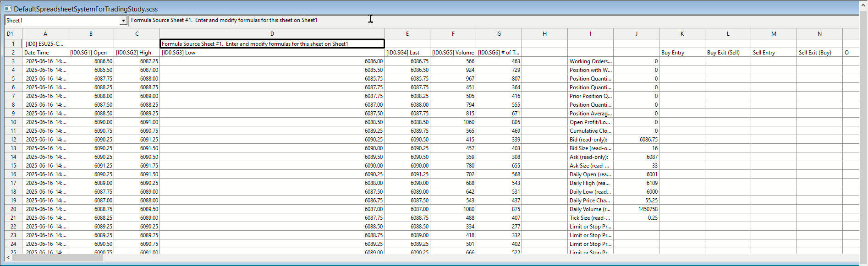Select the Sell Entry cell in column M
The width and height of the screenshot is (868, 266).
point(774,53)
